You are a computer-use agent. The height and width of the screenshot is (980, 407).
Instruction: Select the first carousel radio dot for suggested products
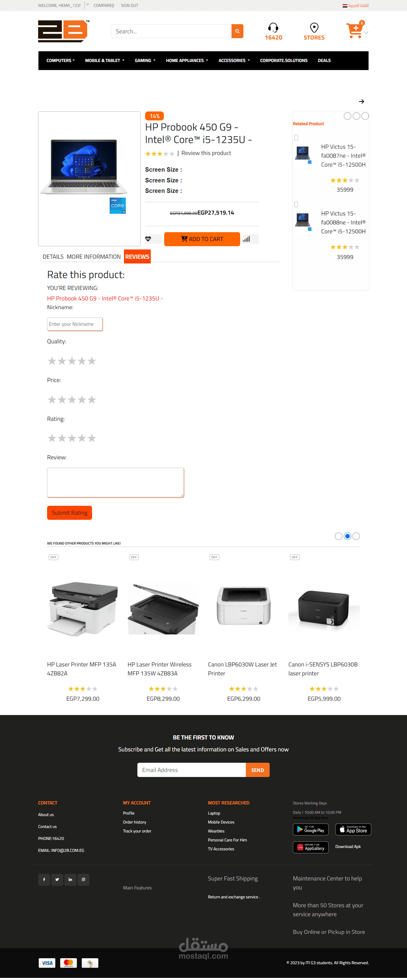click(x=338, y=536)
